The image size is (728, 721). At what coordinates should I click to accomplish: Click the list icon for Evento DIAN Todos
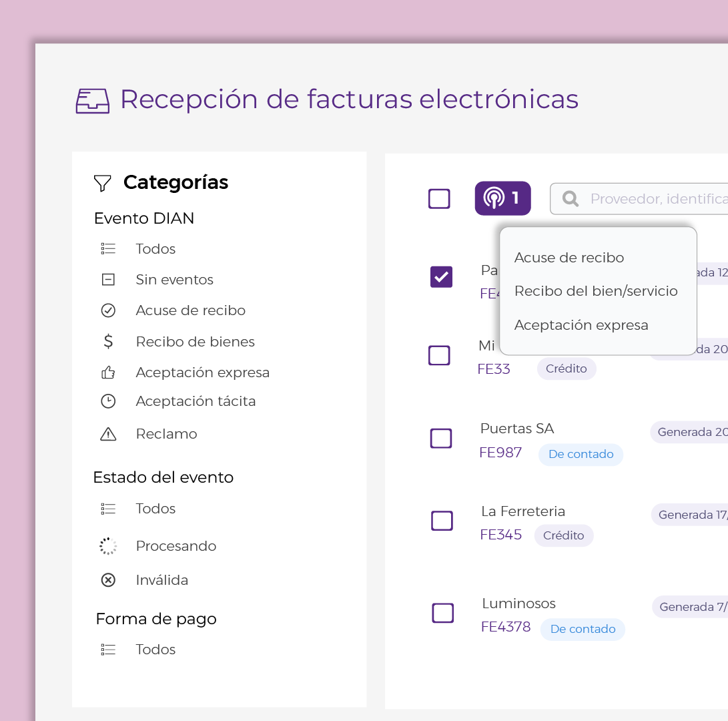click(x=108, y=248)
